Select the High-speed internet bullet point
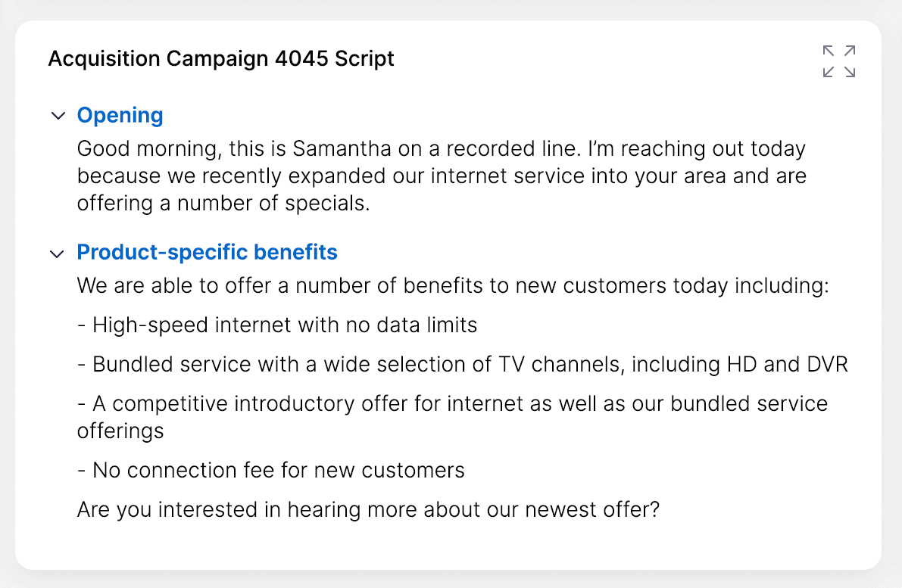This screenshot has width=902, height=588. pos(277,325)
